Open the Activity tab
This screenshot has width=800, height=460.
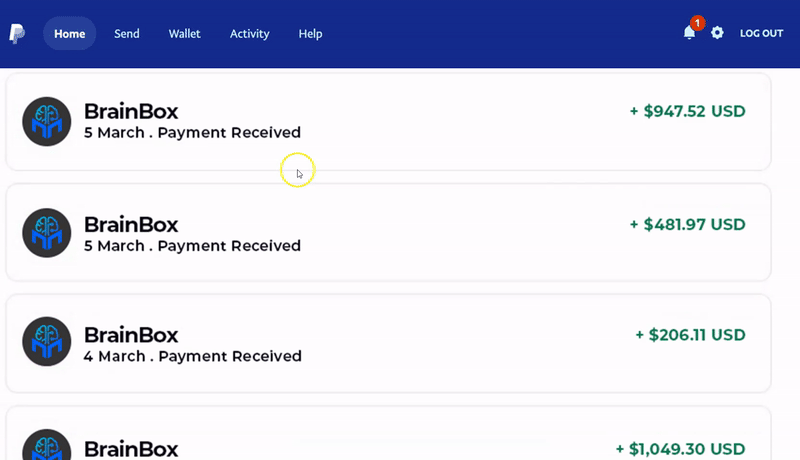point(250,34)
